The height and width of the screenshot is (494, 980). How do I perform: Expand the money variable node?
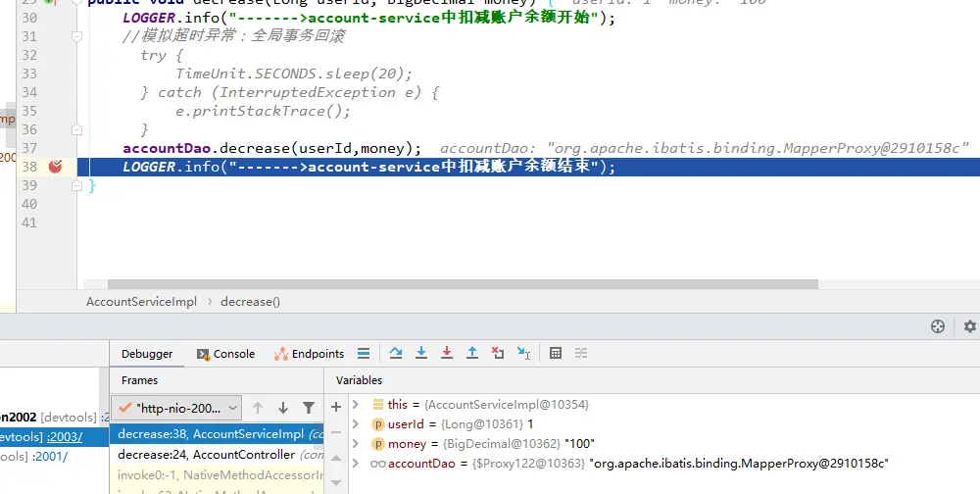coord(356,443)
